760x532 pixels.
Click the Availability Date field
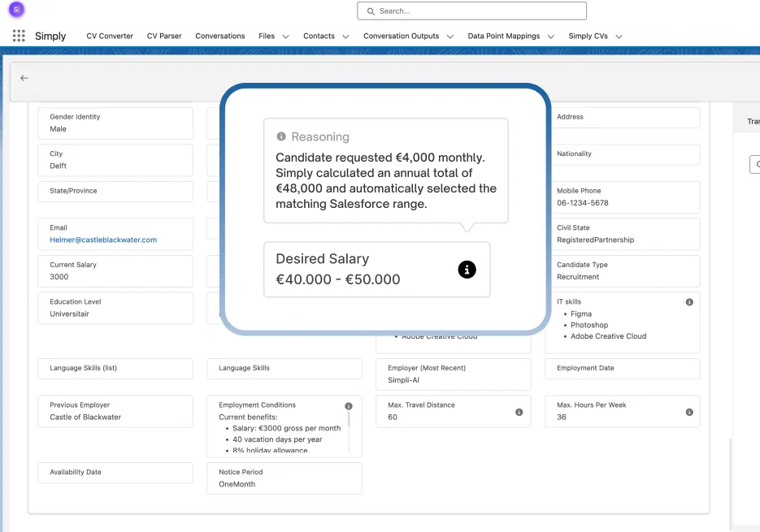point(115,473)
